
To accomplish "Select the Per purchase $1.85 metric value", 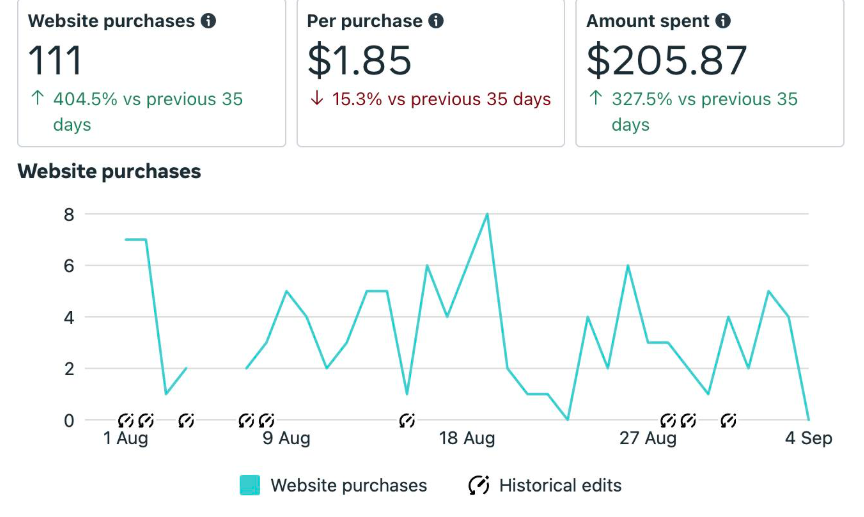I will click(x=359, y=61).
